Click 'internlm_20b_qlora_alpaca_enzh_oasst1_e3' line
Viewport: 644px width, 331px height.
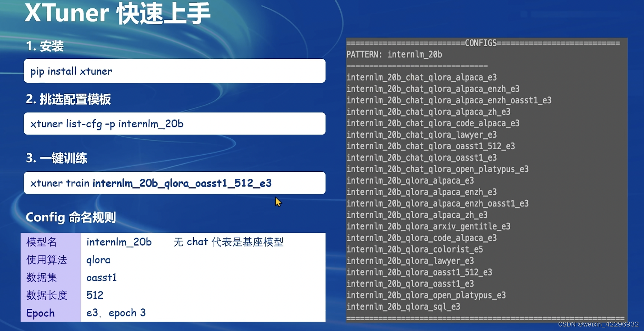(x=438, y=204)
